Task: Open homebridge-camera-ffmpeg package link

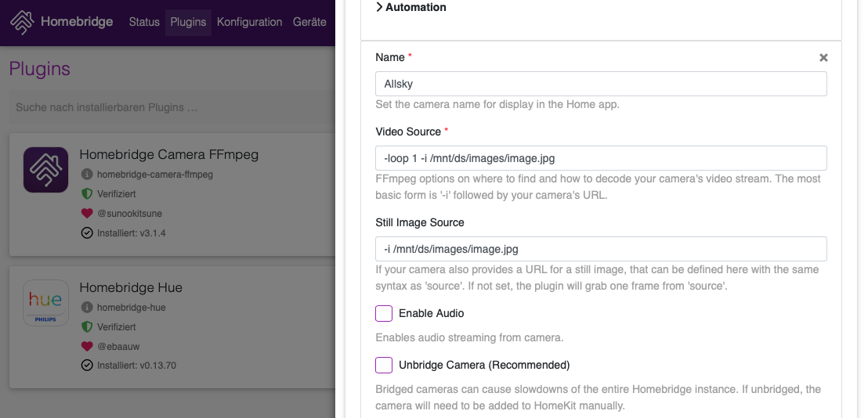Action: coord(155,174)
